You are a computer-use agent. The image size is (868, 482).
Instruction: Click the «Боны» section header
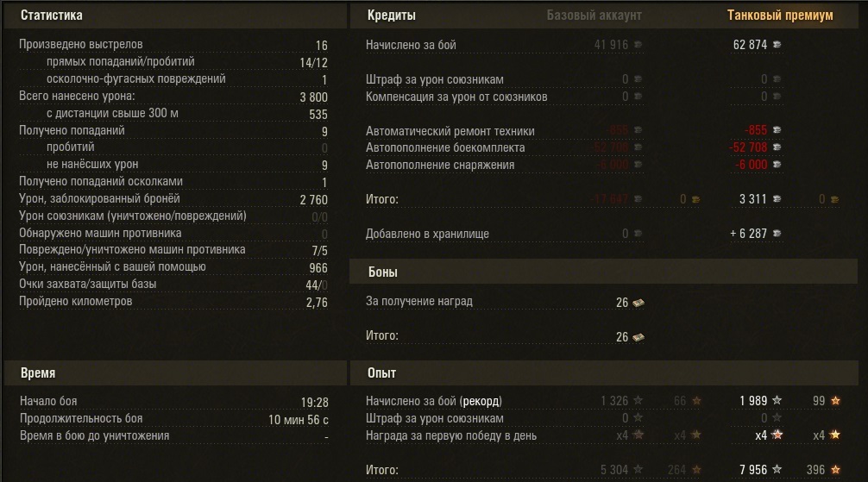pyautogui.click(x=382, y=272)
